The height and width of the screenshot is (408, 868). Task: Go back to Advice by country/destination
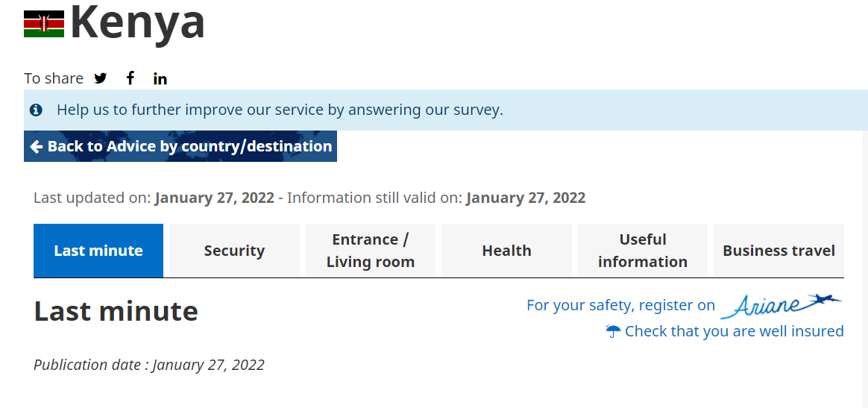tap(180, 146)
